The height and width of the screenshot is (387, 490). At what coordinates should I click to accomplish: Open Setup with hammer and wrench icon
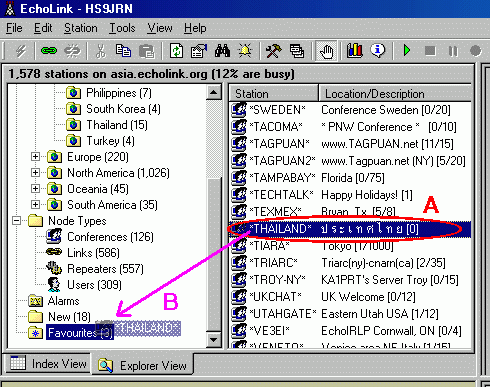pyautogui.click(x=274, y=51)
